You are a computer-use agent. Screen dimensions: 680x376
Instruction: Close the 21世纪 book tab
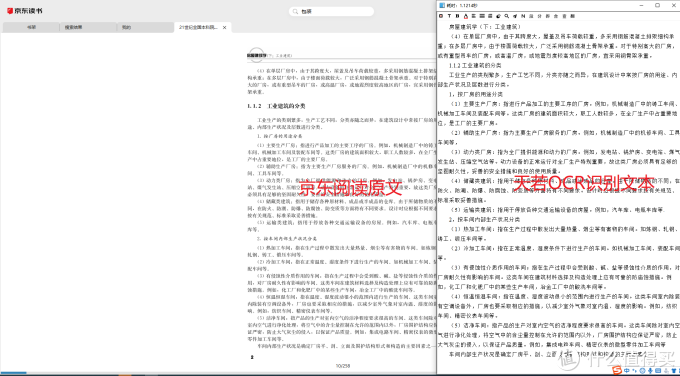(224, 27)
